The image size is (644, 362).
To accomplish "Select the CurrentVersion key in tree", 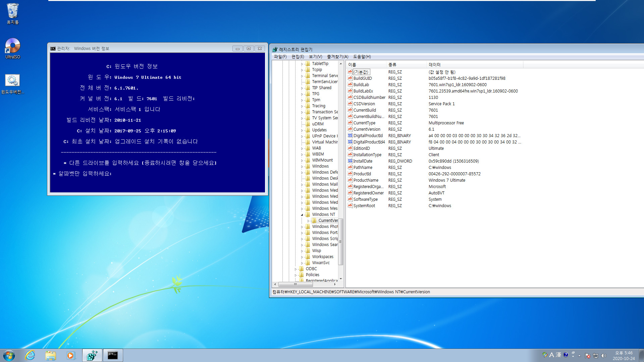I will 328,221.
